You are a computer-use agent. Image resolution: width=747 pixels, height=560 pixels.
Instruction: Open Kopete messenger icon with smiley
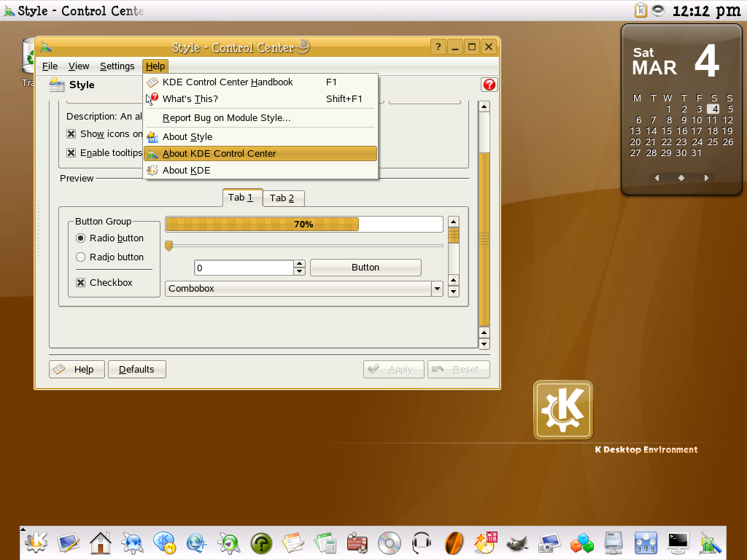click(x=165, y=542)
